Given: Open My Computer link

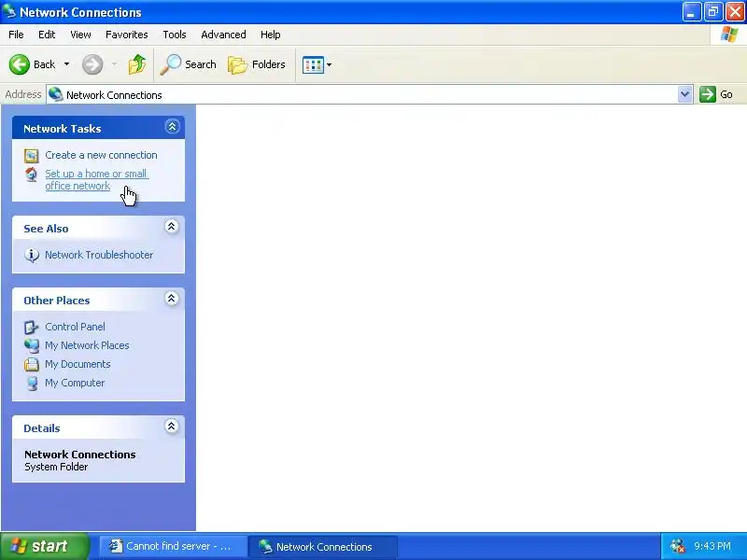Looking at the screenshot, I should tap(75, 383).
